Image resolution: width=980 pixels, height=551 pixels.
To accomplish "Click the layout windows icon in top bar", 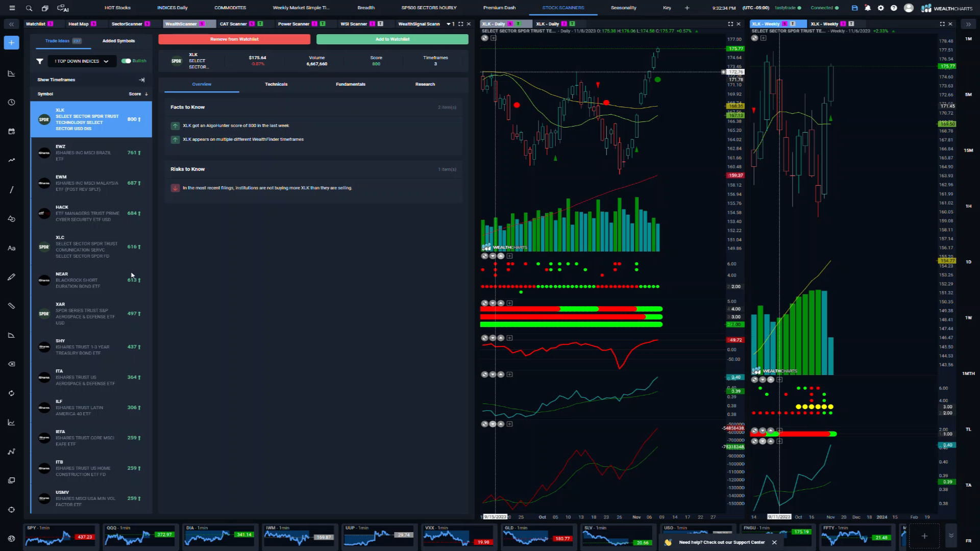I will coord(45,8).
